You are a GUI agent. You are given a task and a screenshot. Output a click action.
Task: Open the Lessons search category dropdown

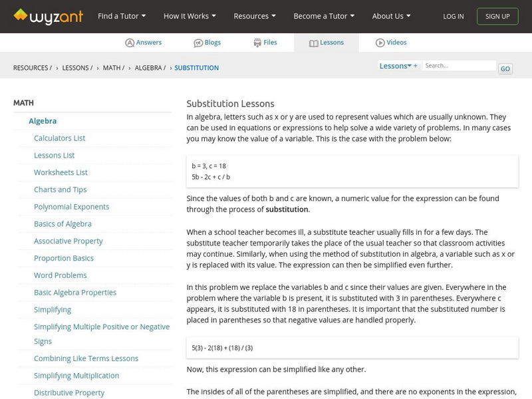(396, 66)
